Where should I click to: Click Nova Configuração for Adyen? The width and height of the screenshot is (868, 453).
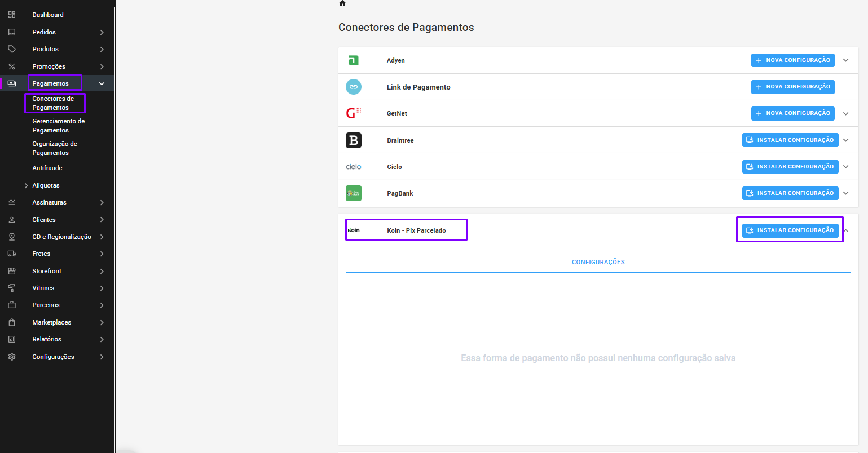tap(793, 60)
